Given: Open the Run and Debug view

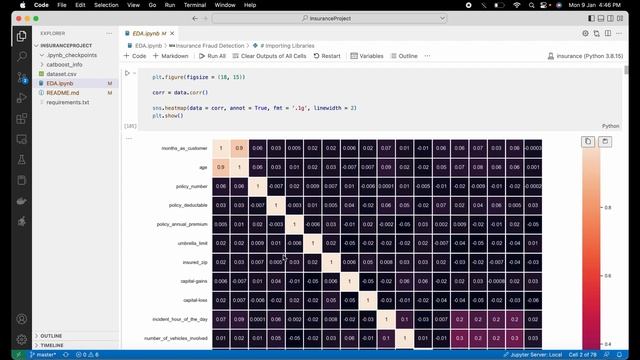Looking at the screenshot, I should coord(22,98).
